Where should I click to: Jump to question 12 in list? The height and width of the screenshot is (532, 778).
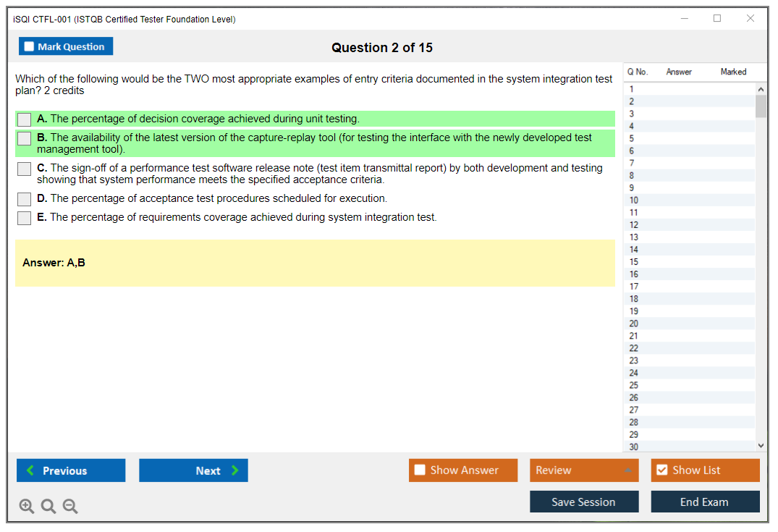[x=634, y=224]
